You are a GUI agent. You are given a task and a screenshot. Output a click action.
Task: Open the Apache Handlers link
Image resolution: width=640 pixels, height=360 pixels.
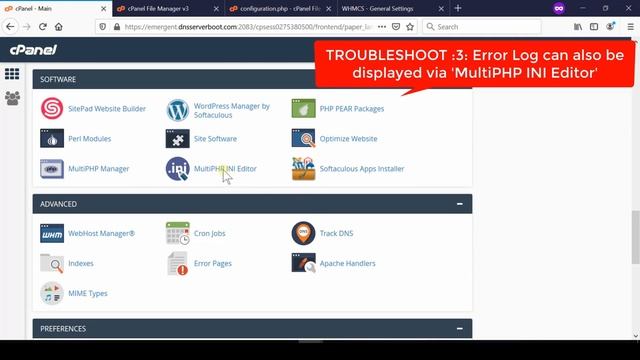coord(347,263)
